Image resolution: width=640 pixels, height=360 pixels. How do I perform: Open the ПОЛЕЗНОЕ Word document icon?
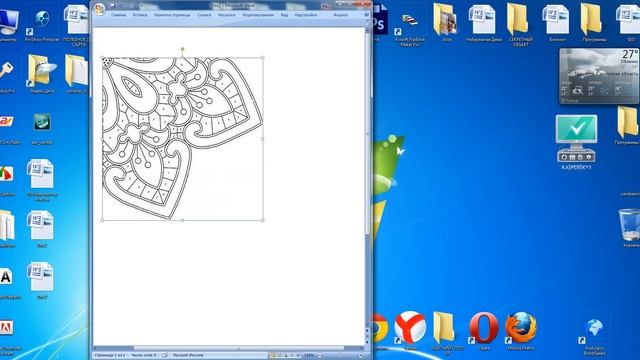tap(78, 24)
